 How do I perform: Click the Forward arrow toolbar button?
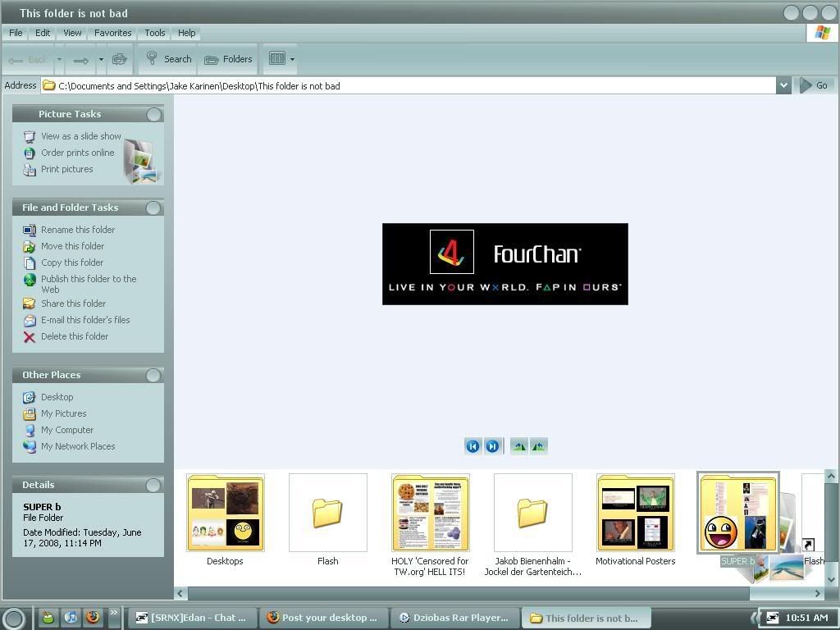tap(81, 60)
